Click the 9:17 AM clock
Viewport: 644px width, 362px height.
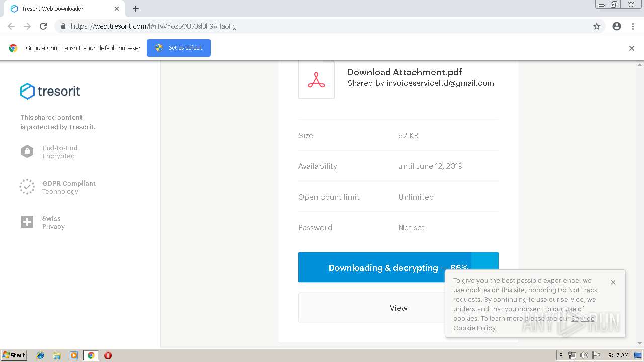[618, 355]
